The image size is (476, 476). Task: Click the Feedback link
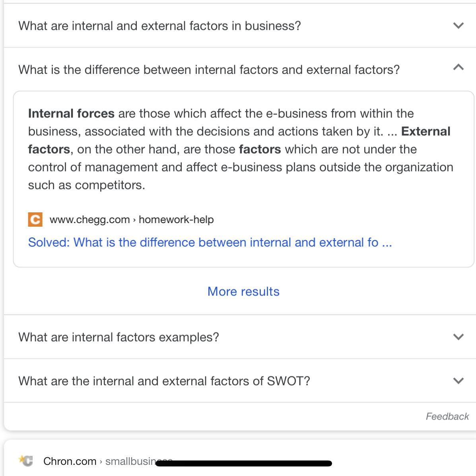[x=447, y=416]
